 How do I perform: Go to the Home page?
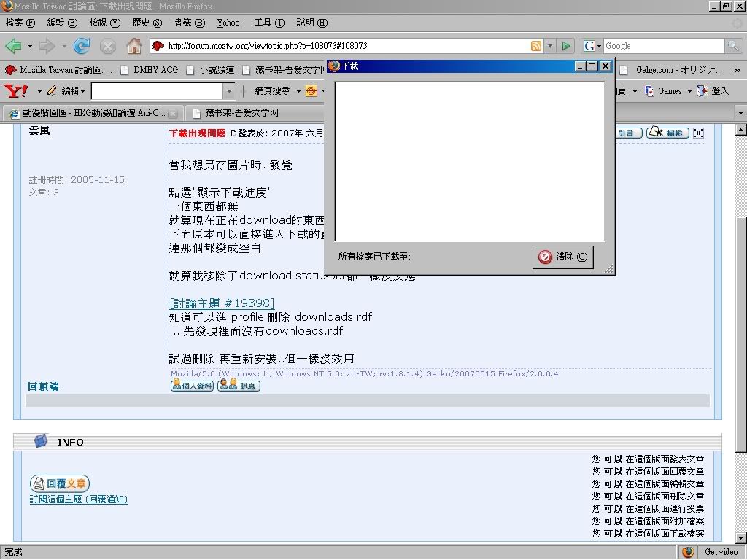point(133,46)
